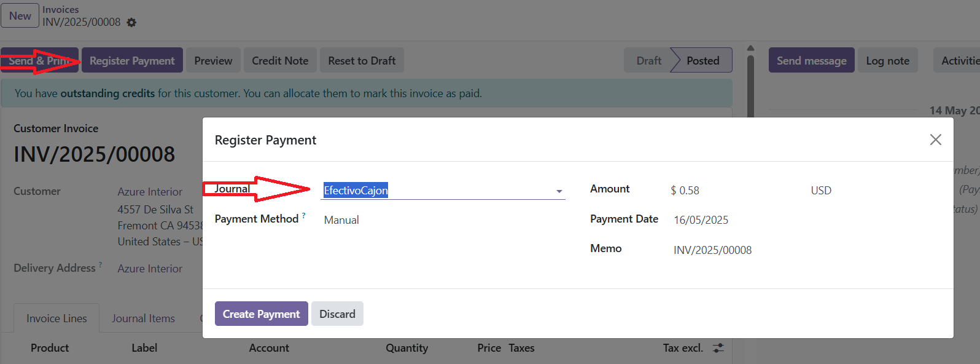Open the column options adjust icon
This screenshot has height=364, width=980.
[718, 348]
